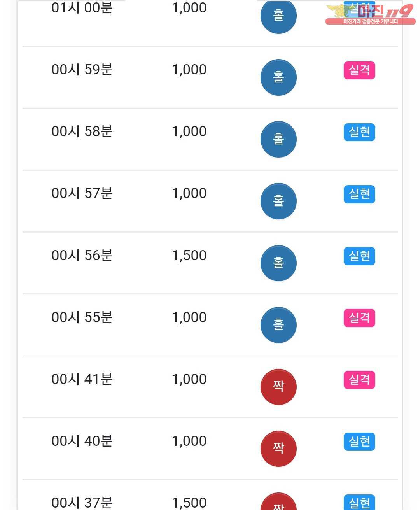Screen dimensions: 420x510
Task: Click the blue 홀 circle in 00시 55분 row
Action: point(278,325)
